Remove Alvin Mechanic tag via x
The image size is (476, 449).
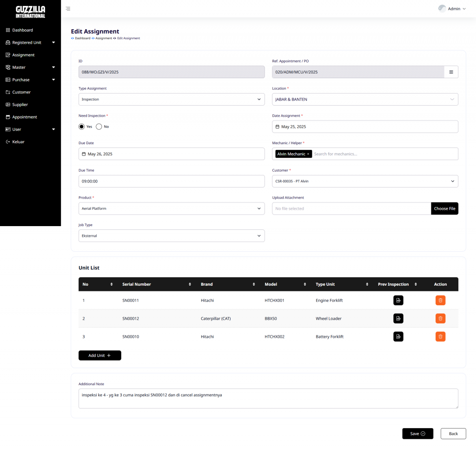308,154
